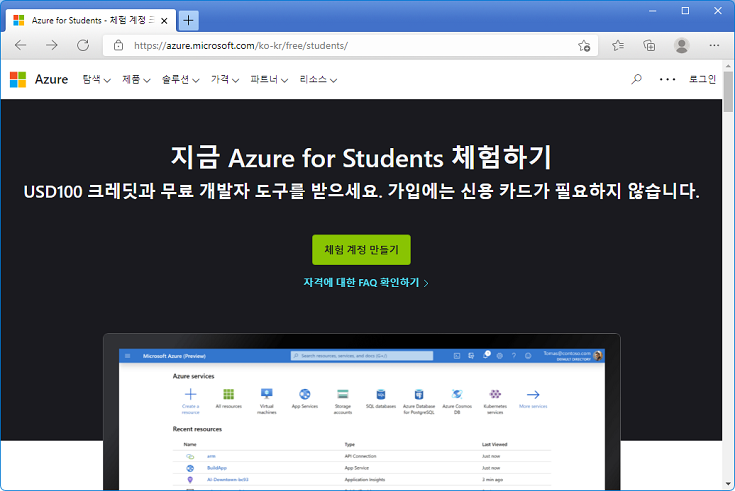Screen dimensions: 735x491
Task: Click the Azure brand link
Action: click(x=51, y=79)
